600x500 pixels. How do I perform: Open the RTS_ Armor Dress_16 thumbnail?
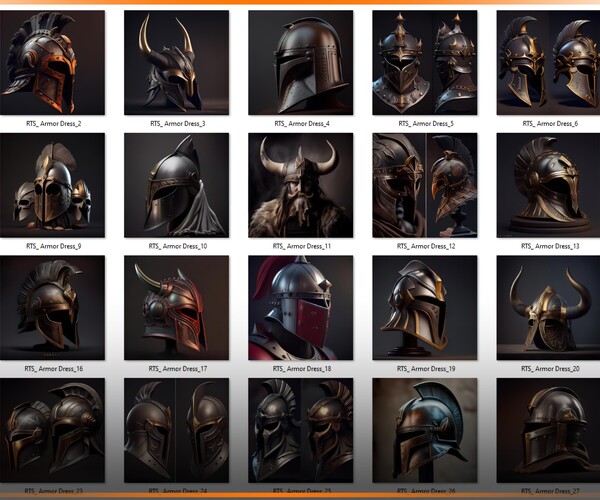[x=52, y=308]
